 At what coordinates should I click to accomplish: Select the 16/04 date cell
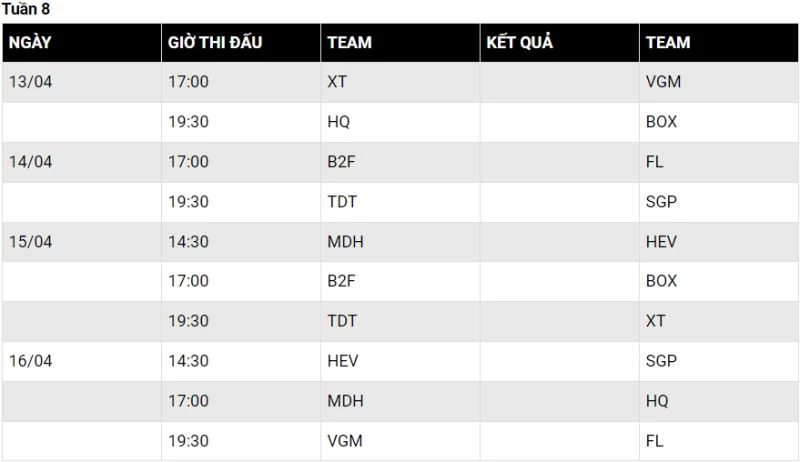(31, 361)
